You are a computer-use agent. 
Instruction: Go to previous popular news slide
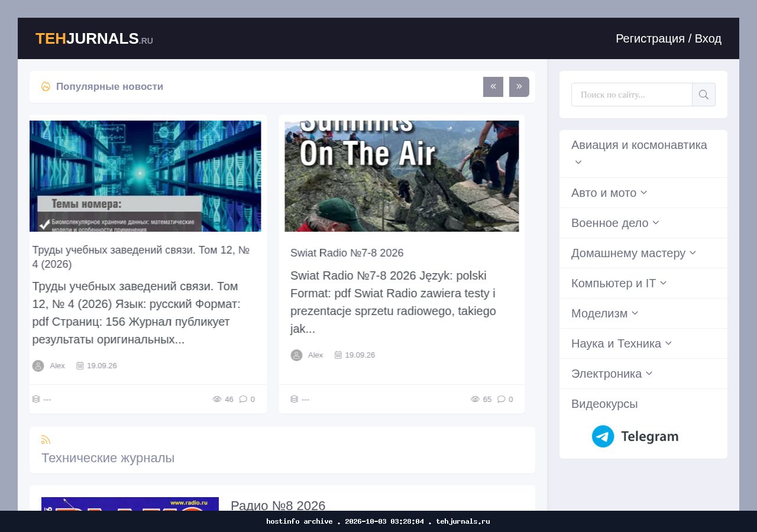point(493,87)
